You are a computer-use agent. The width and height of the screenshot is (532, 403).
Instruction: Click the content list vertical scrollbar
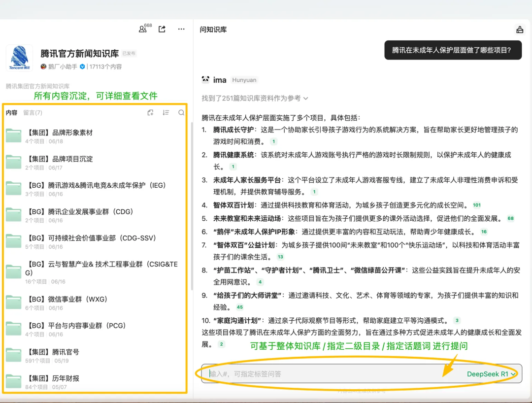[192, 207]
